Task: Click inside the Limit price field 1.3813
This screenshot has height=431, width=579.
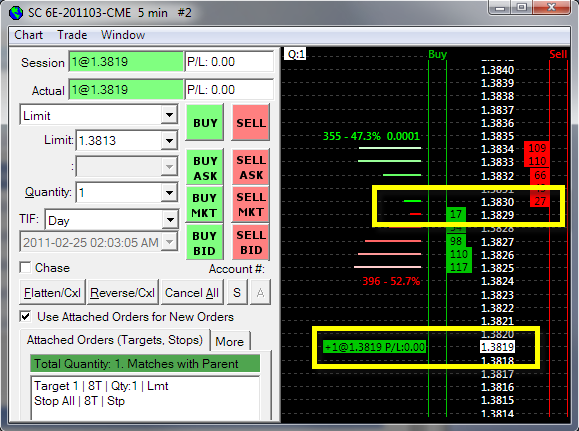Action: (119, 141)
